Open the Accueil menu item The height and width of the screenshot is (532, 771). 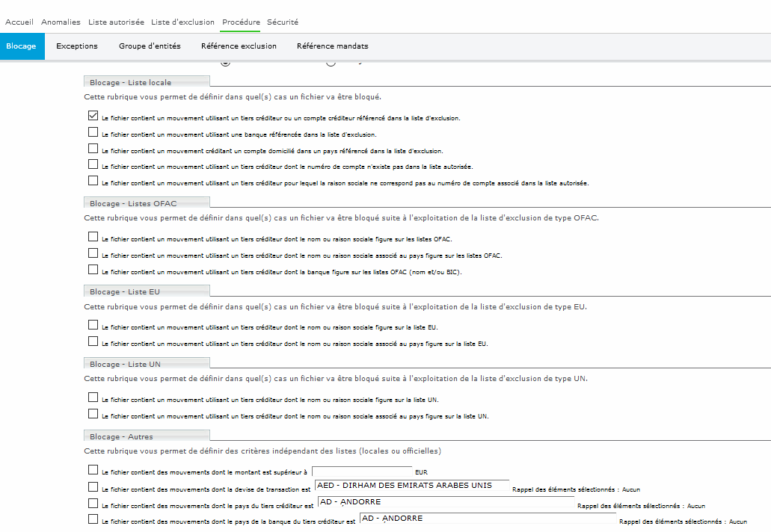pos(19,22)
